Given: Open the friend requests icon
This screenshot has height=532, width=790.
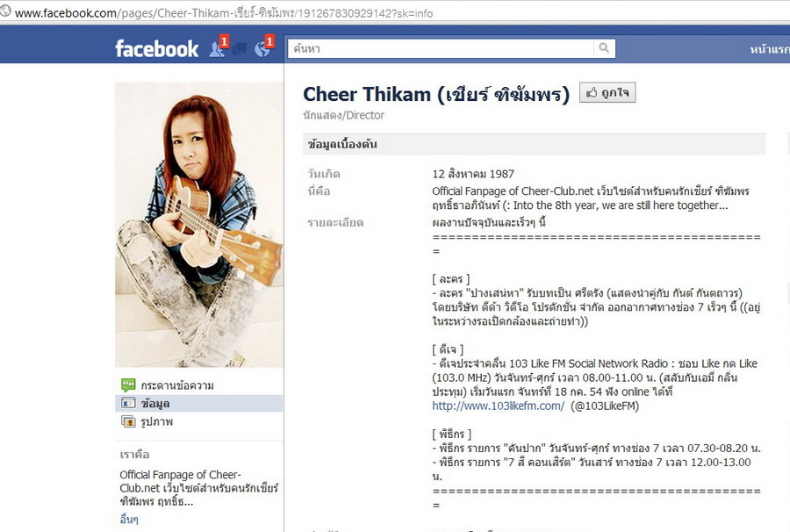Looking at the screenshot, I should coord(217,49).
